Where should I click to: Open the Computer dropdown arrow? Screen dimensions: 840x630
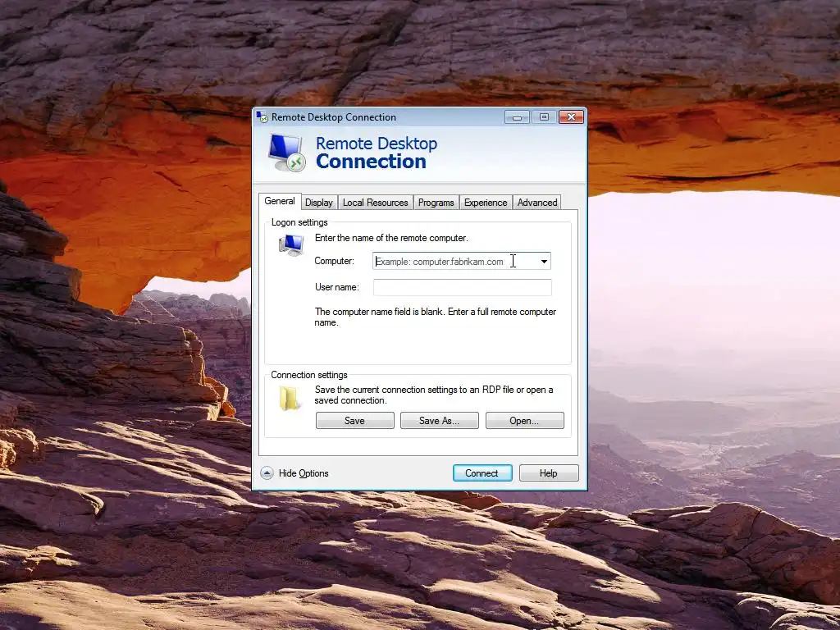pos(544,262)
